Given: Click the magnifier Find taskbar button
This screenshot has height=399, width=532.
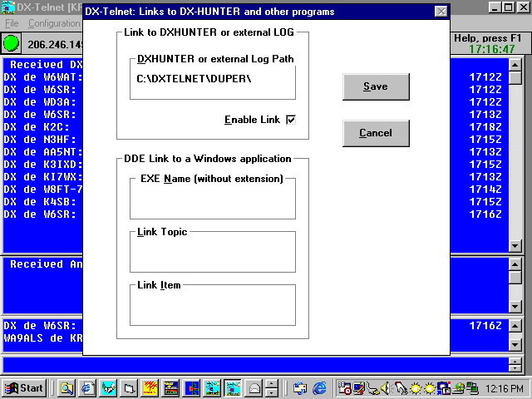Looking at the screenshot, I should pos(66,388).
